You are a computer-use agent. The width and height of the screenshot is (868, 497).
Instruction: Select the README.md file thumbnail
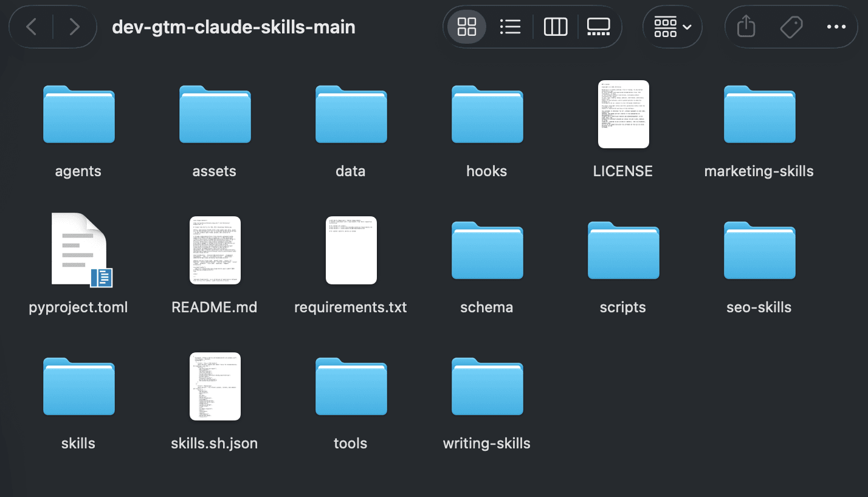[x=215, y=250]
